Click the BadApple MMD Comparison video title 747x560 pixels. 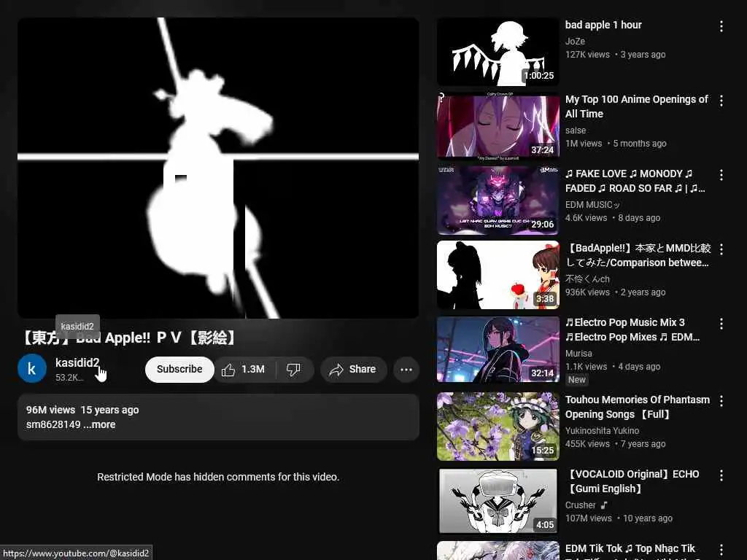click(638, 255)
